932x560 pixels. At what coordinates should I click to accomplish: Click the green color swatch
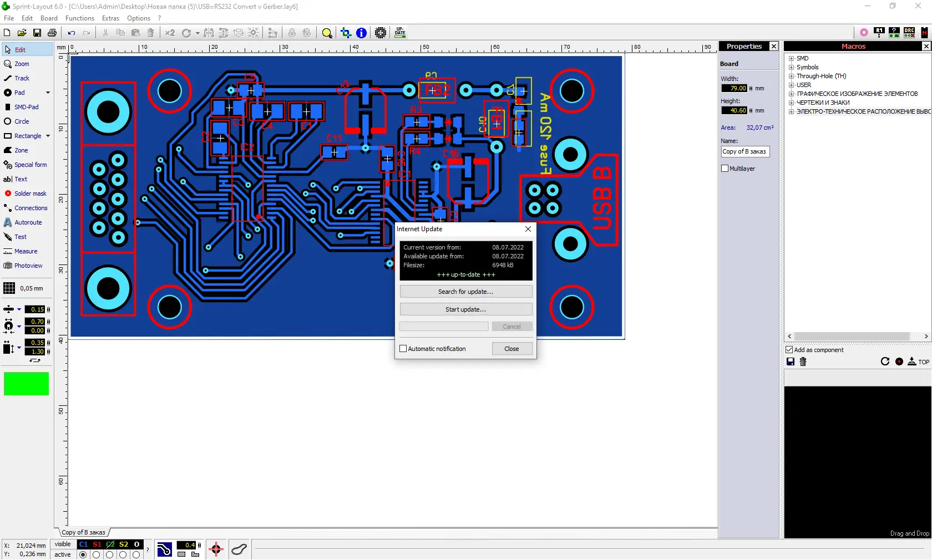26,384
